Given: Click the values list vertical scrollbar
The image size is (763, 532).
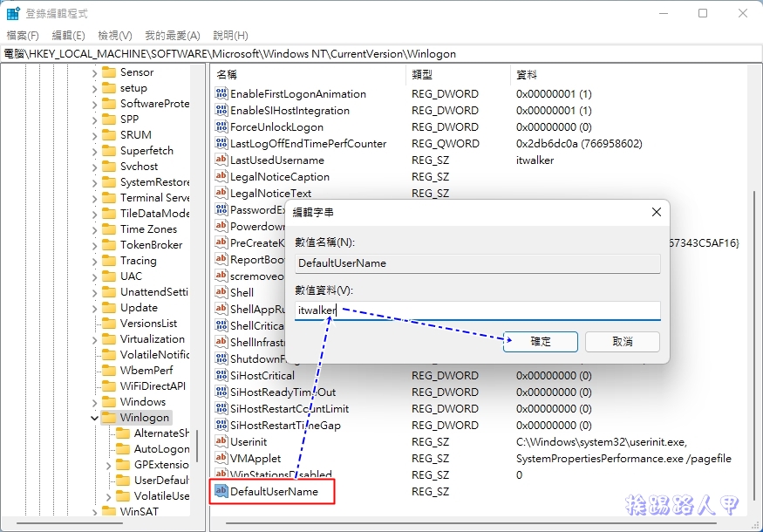Looking at the screenshot, I should (755, 345).
